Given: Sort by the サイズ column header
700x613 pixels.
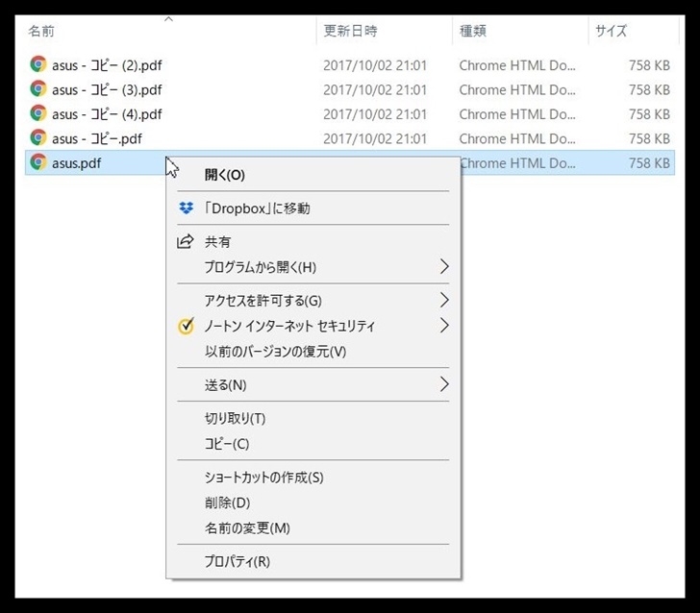Looking at the screenshot, I should (612, 31).
